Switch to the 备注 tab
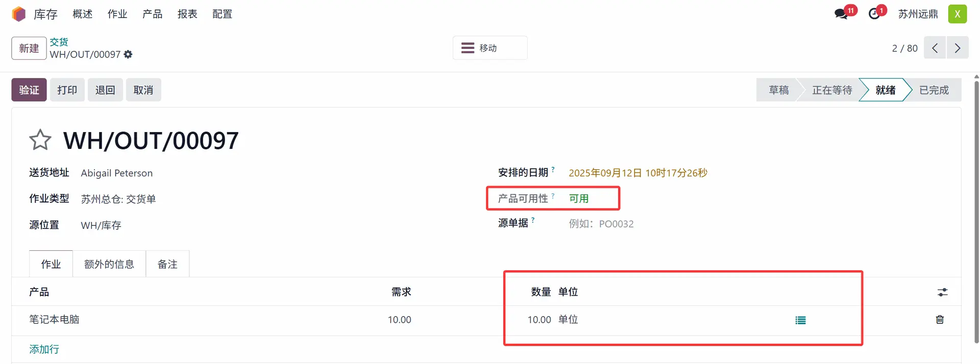Screen dimensions: 980x364 click(167, 264)
